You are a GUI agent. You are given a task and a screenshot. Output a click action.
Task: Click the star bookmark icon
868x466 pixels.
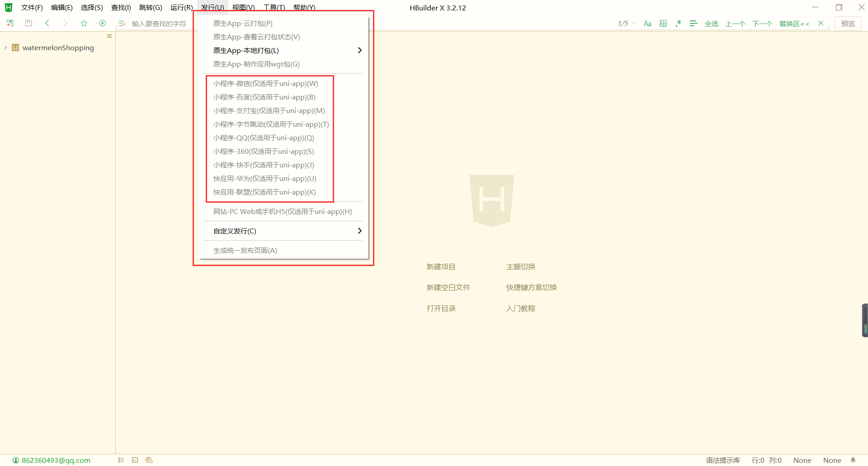[84, 23]
